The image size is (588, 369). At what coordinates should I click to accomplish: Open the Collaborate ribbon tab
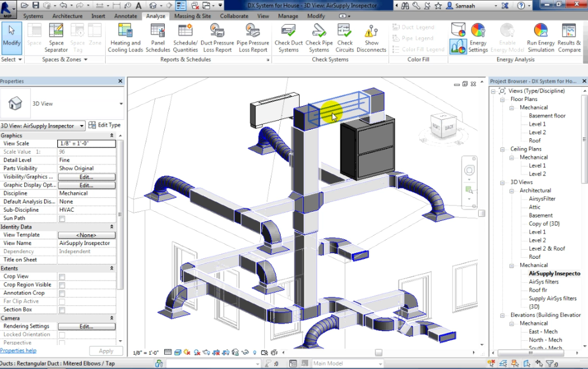[234, 16]
